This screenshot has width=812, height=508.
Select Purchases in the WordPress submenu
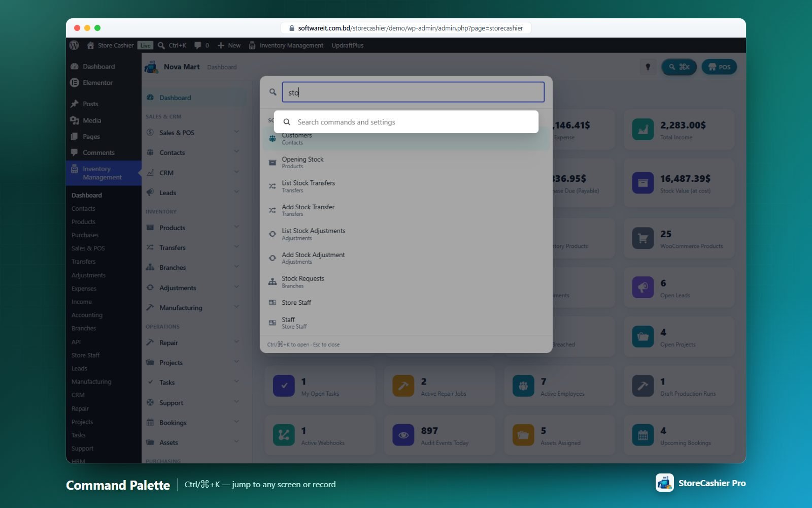(85, 235)
